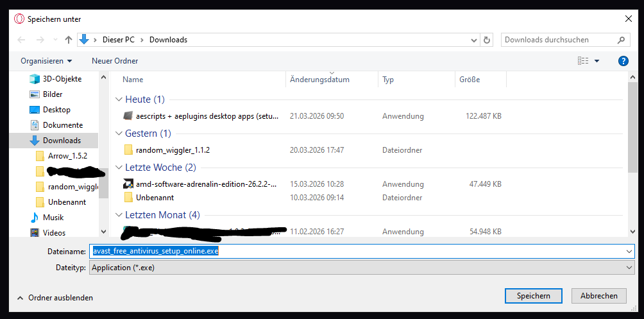644x319 pixels.
Task: Click the random_wiggler_1.1.2 folder icon
Action: 128,150
